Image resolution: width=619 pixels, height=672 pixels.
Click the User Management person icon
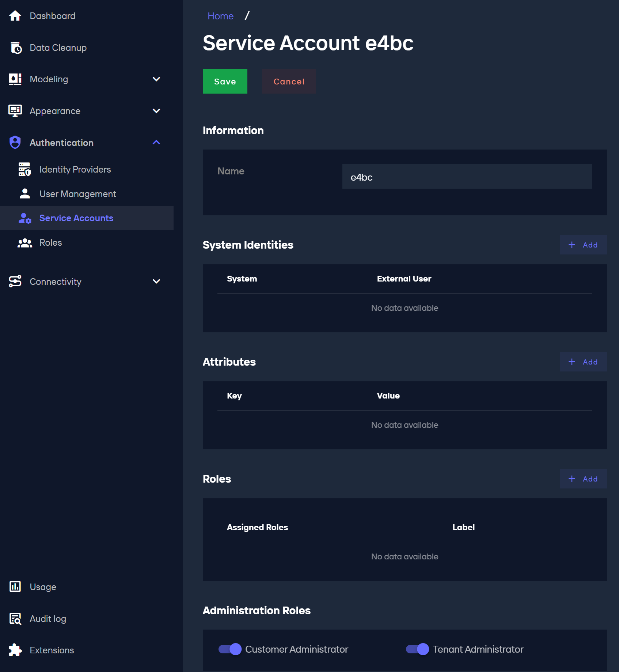[24, 194]
